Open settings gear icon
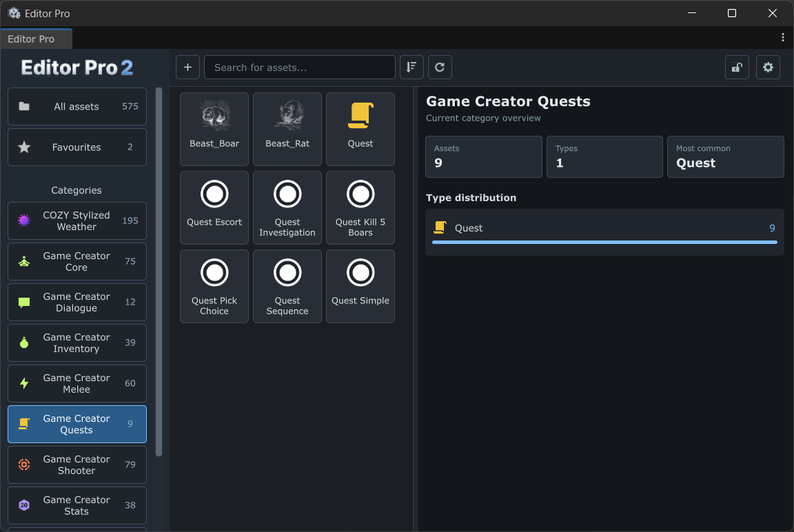This screenshot has height=532, width=794. [768, 68]
